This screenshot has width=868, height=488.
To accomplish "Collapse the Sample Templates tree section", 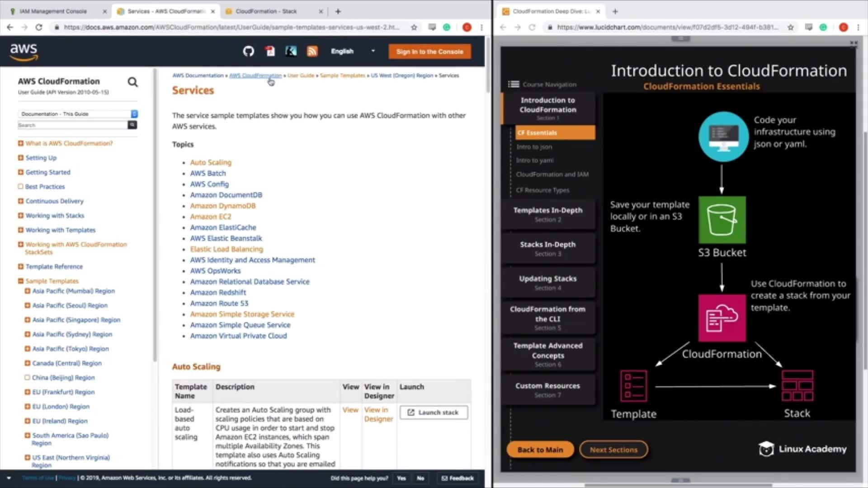I will [20, 281].
